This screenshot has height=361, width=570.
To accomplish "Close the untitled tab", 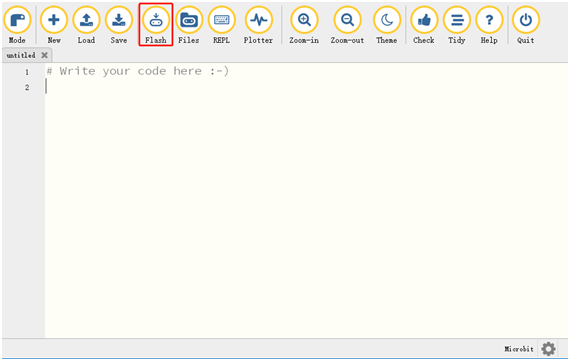I will point(44,55).
